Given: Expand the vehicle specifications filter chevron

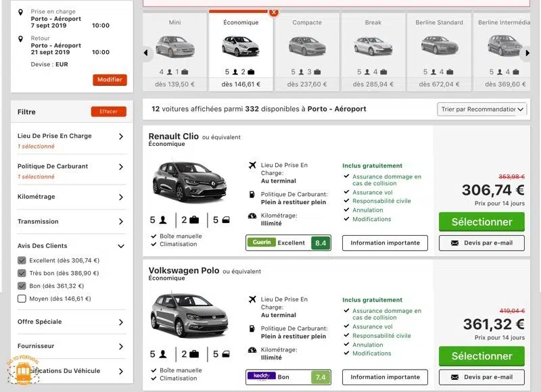Looking at the screenshot, I should [x=121, y=371].
